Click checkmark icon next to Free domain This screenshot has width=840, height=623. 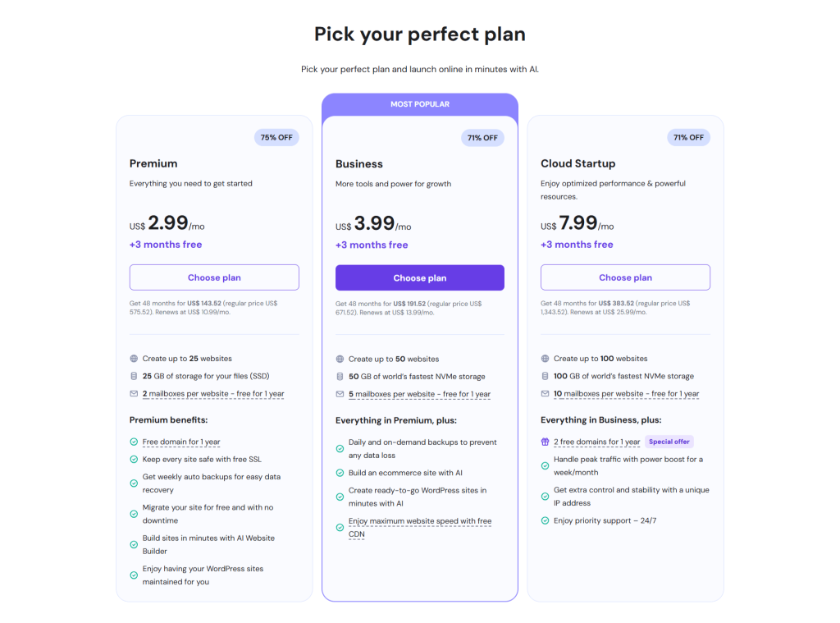coord(134,442)
